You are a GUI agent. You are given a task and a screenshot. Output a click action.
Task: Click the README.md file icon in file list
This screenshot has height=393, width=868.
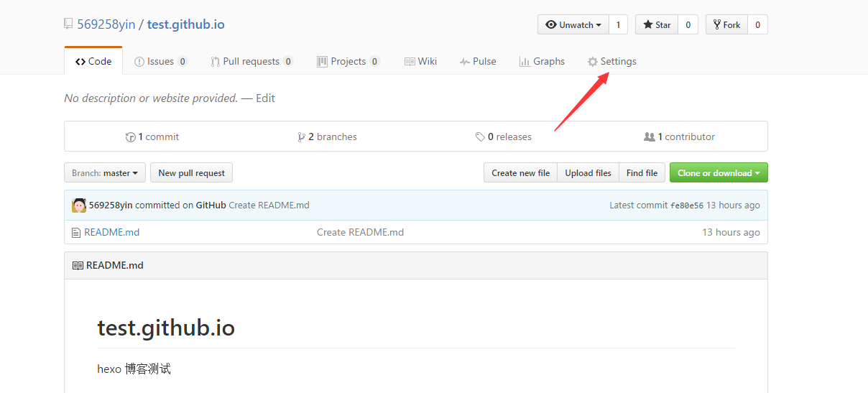(x=76, y=233)
